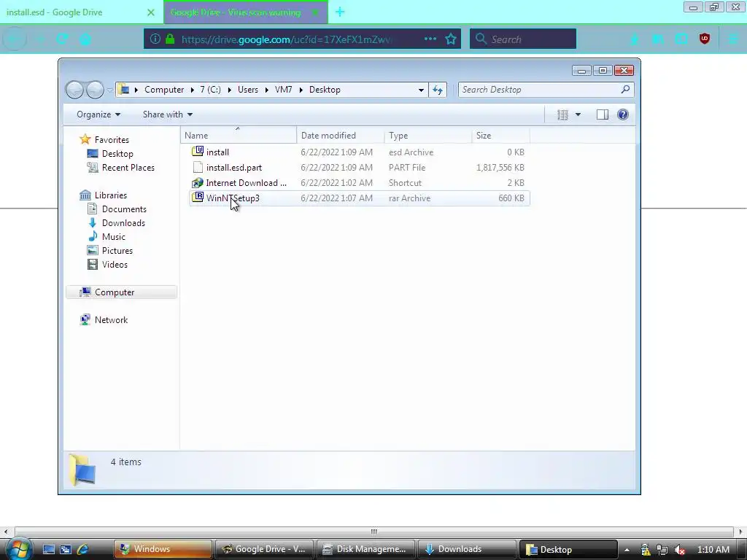Refresh the Desktop folder view
The height and width of the screenshot is (560, 747).
click(x=438, y=90)
